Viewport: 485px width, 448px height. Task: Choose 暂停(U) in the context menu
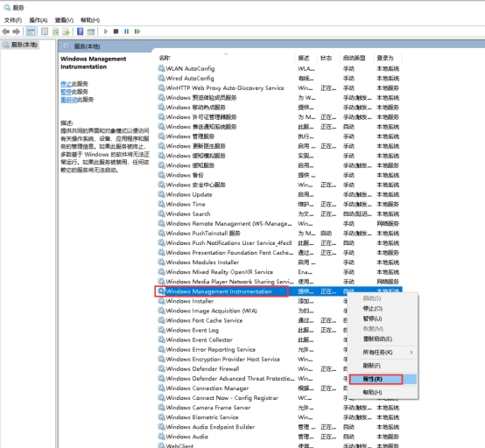click(383, 318)
